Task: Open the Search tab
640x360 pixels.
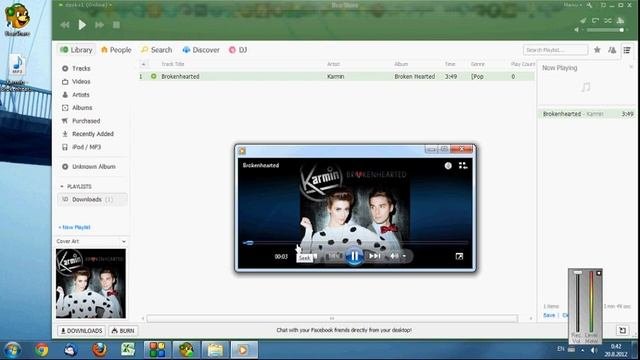Action: pyautogui.click(x=157, y=50)
